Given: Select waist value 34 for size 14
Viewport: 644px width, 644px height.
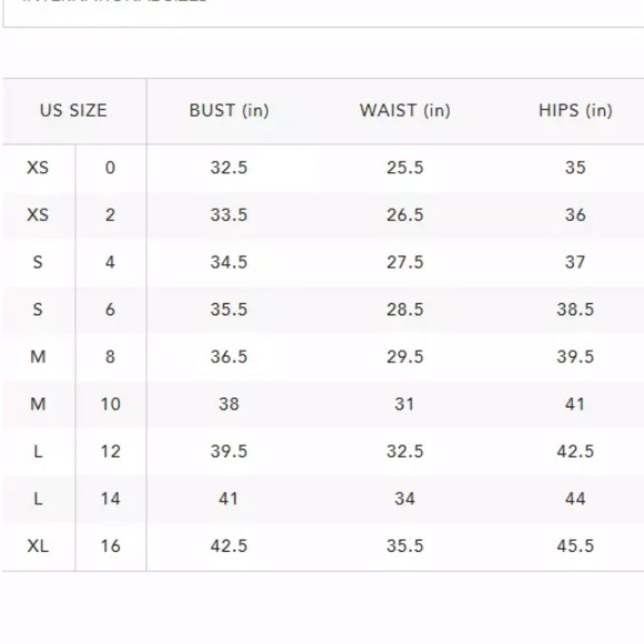Looking at the screenshot, I should click(x=405, y=499).
